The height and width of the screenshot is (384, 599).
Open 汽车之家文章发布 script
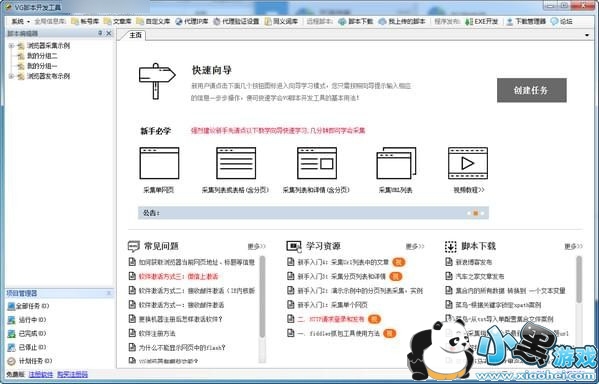(480, 277)
